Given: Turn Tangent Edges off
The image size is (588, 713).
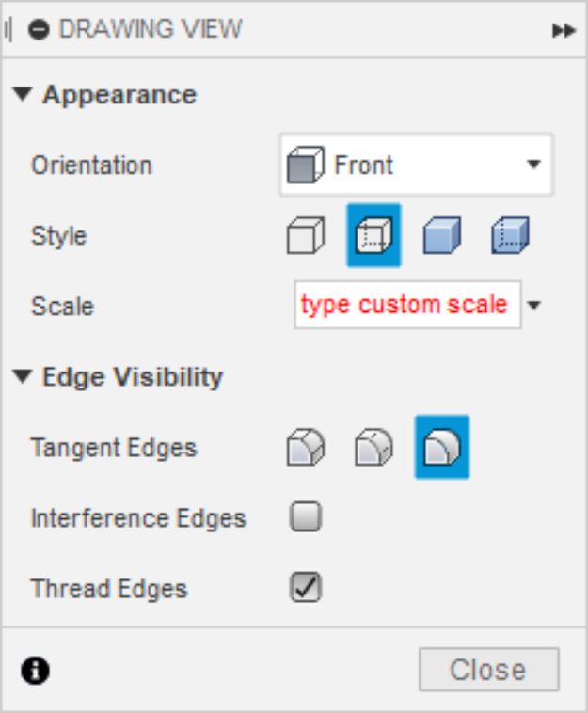Looking at the screenshot, I should (442, 448).
